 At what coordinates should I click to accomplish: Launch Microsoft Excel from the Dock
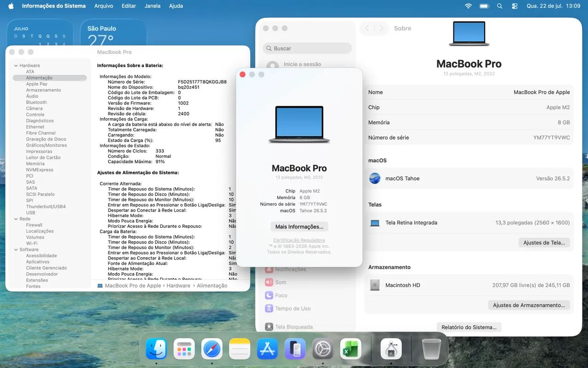351,349
